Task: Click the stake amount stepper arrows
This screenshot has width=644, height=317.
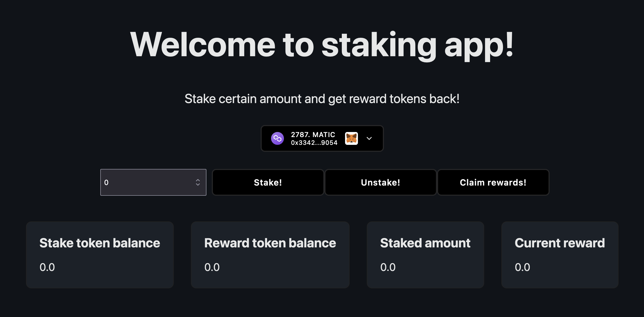Action: tap(198, 182)
